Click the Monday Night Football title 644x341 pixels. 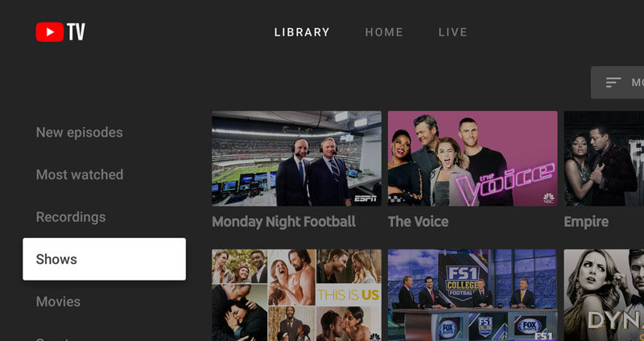pos(284,222)
